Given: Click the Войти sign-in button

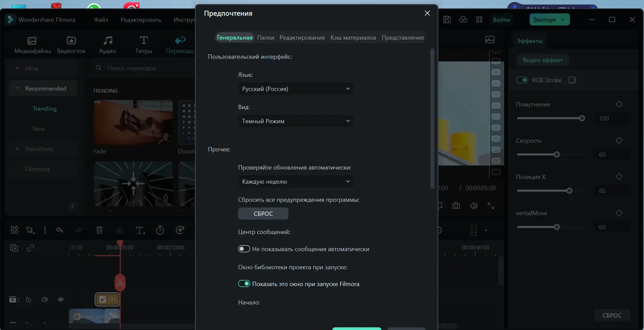Looking at the screenshot, I should point(501,20).
